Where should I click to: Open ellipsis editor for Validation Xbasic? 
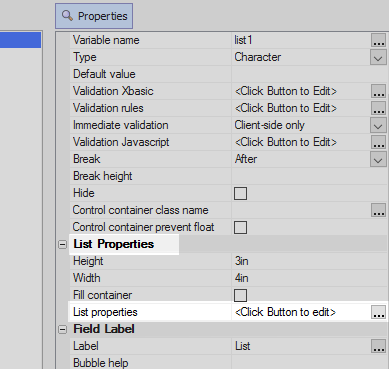[378, 91]
